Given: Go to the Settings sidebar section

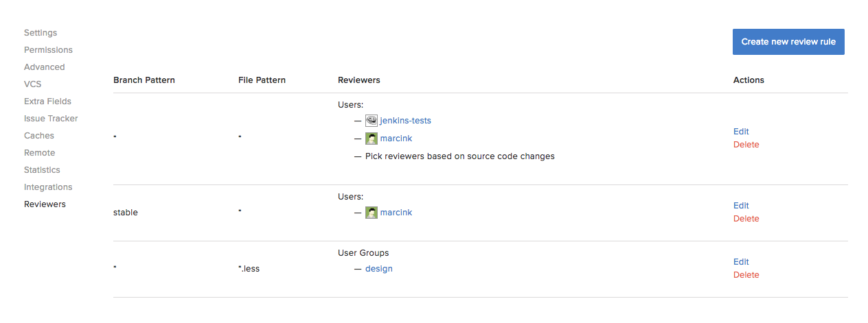Looking at the screenshot, I should point(41,33).
